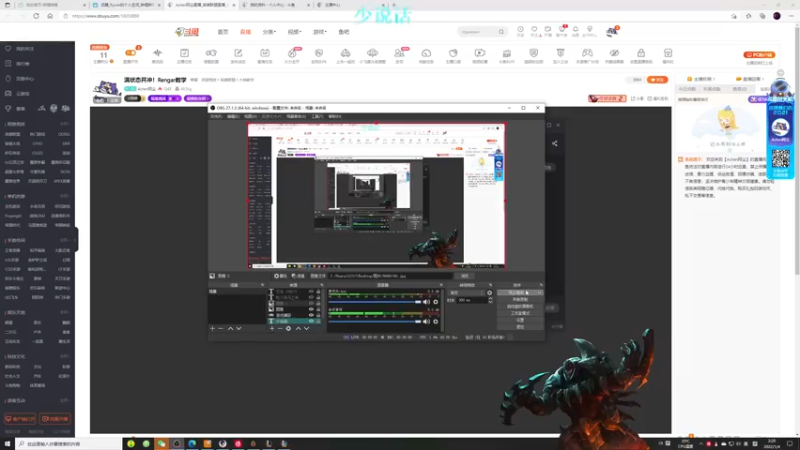The image size is (800, 450).
Task: Open the Windows Start button
Action: [7, 444]
